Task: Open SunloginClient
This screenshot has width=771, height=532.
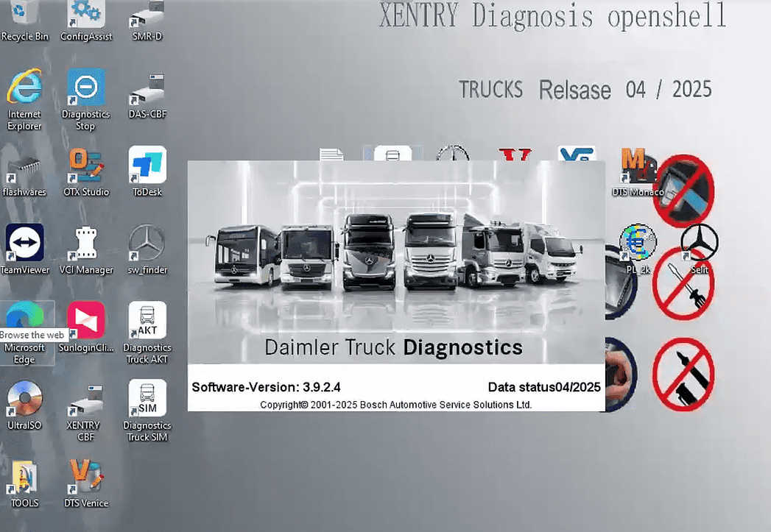Action: click(85, 320)
